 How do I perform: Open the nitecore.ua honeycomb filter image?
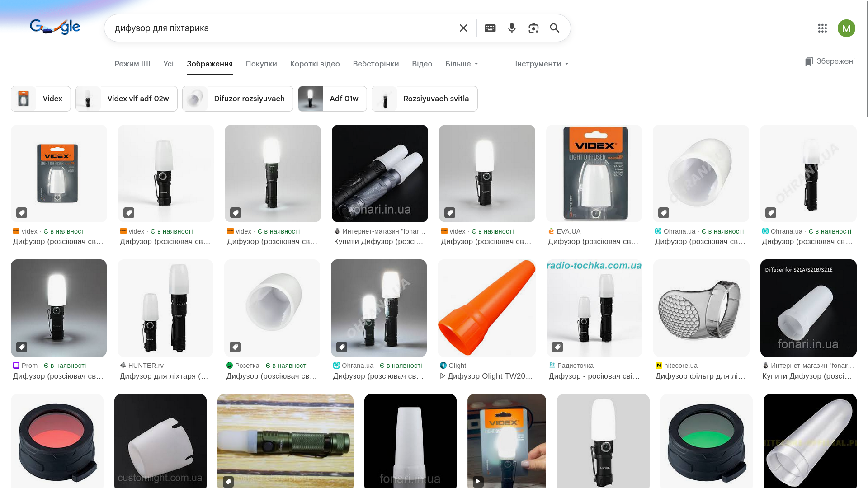tap(701, 308)
